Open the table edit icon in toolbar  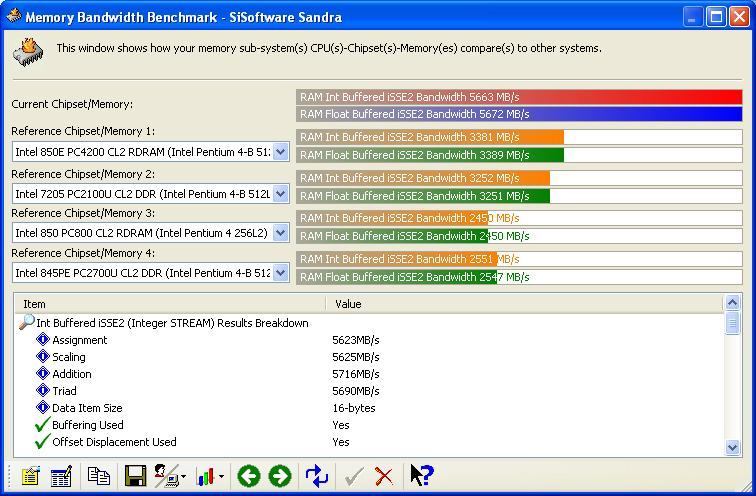click(61, 476)
